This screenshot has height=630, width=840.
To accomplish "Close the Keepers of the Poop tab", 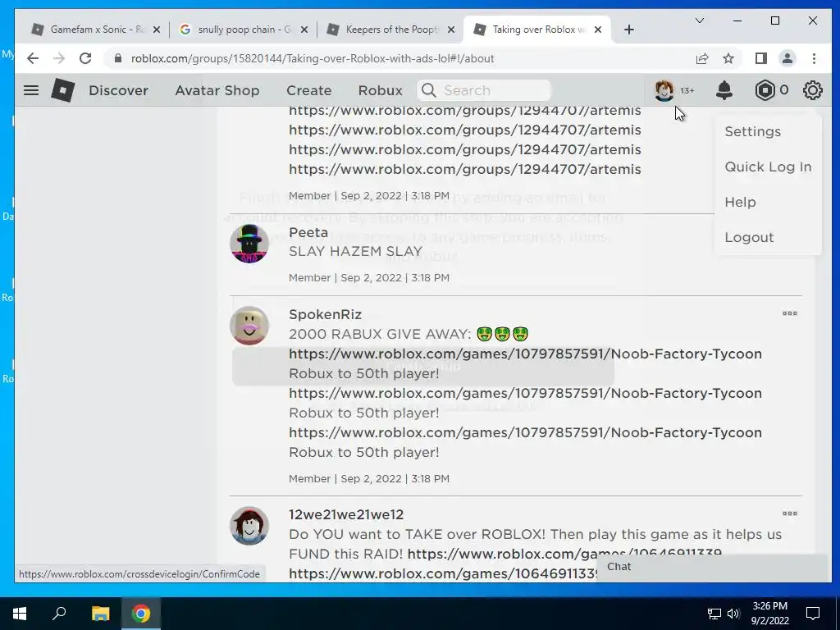I will pyautogui.click(x=451, y=30).
